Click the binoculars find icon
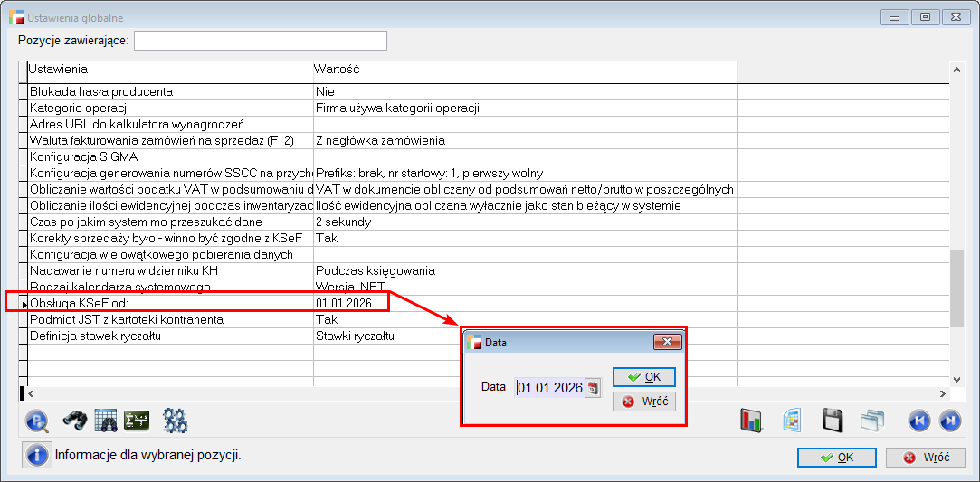The image size is (980, 482). tap(74, 421)
